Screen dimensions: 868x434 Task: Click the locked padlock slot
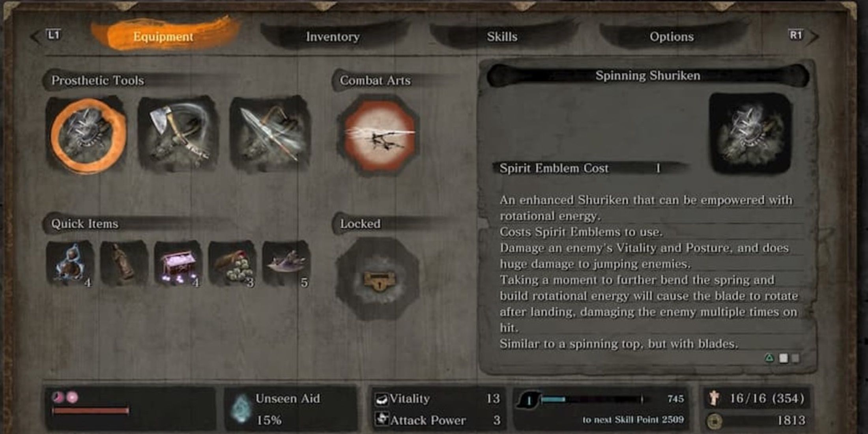pos(377,279)
